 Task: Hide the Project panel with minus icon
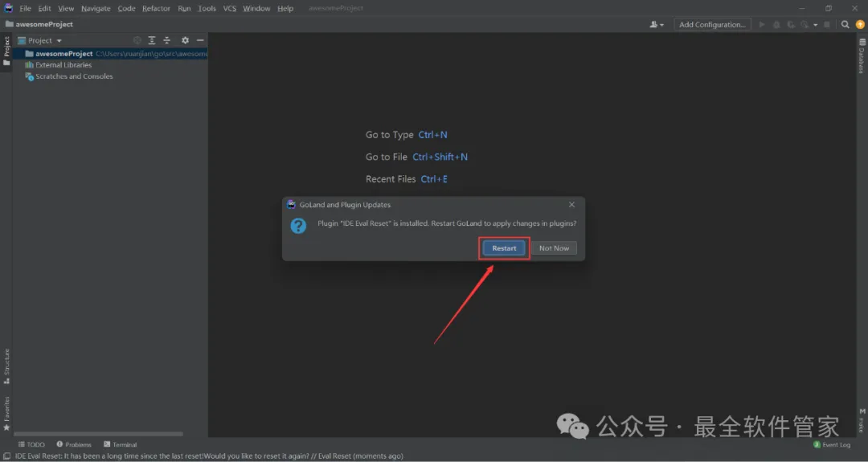(x=200, y=40)
